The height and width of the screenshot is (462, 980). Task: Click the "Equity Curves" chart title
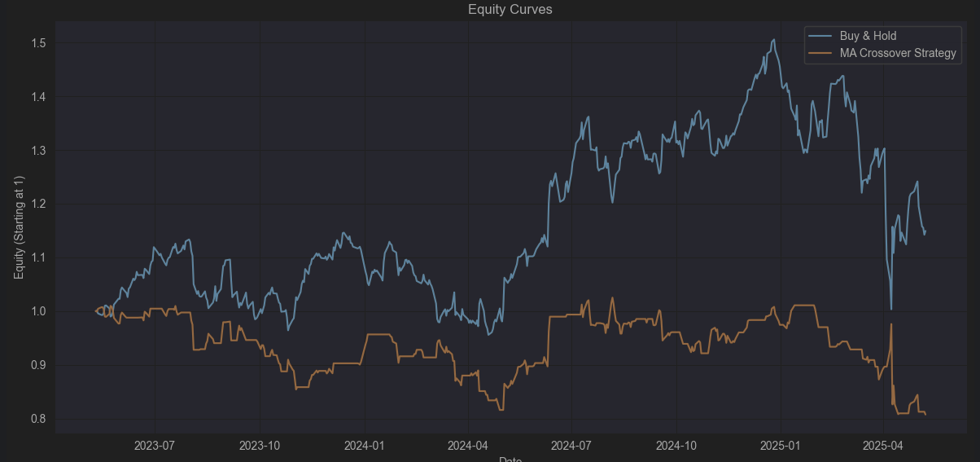click(x=510, y=9)
